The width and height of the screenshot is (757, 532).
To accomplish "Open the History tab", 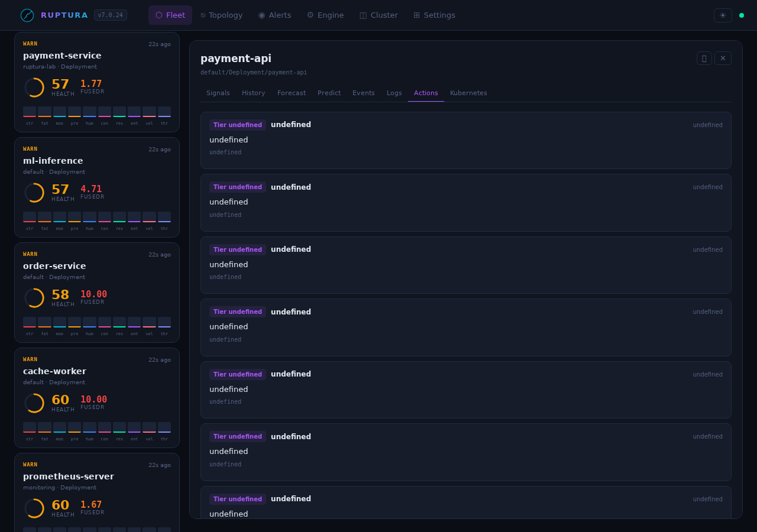I will [254, 93].
